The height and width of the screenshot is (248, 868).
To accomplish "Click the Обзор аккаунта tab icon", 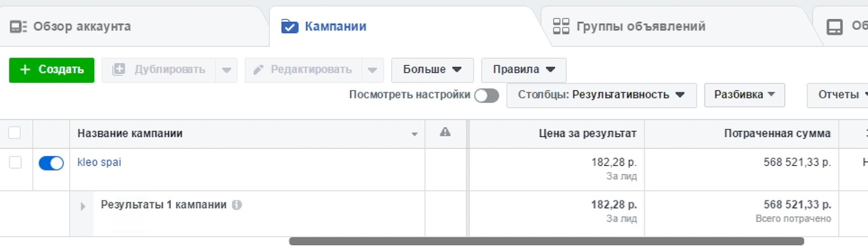I will pyautogui.click(x=18, y=26).
